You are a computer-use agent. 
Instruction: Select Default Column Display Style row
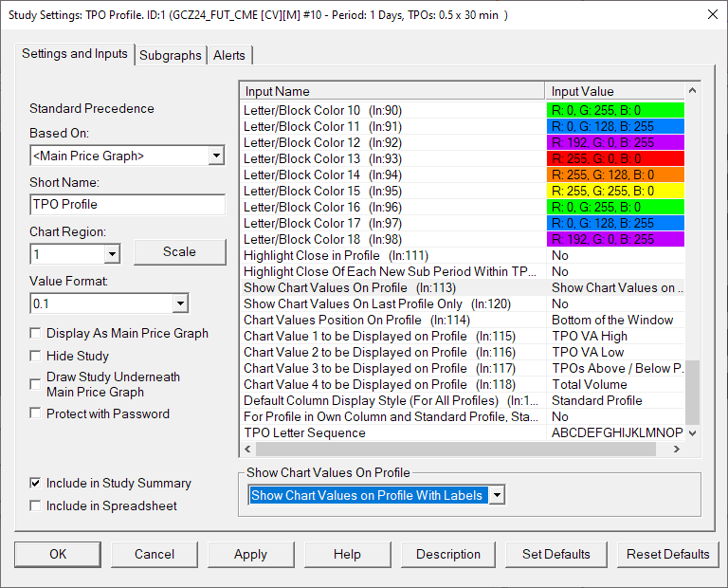click(463, 400)
